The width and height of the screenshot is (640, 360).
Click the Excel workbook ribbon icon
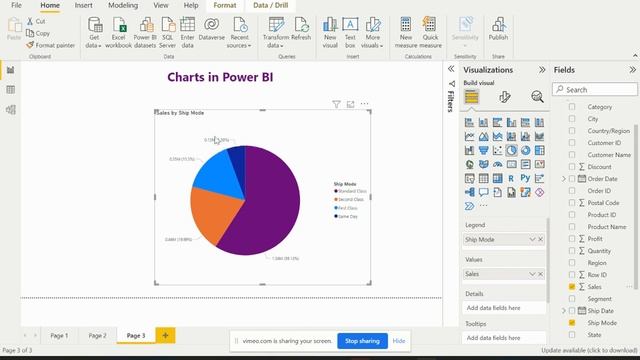[x=119, y=33]
